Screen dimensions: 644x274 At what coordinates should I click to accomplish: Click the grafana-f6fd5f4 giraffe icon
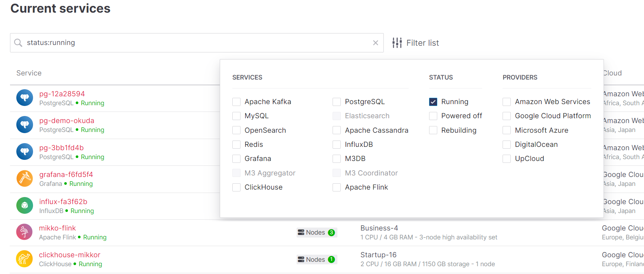coord(25,178)
